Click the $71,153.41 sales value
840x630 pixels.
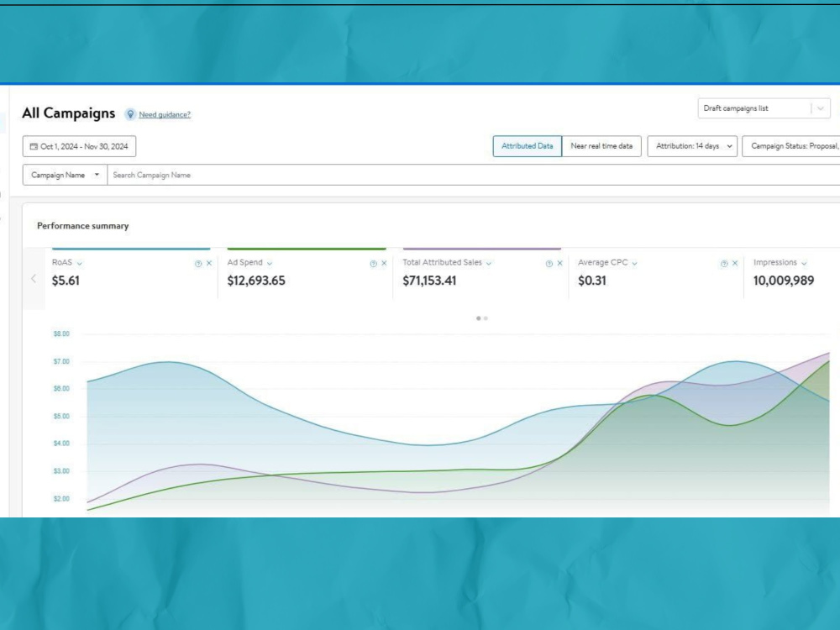click(x=429, y=281)
